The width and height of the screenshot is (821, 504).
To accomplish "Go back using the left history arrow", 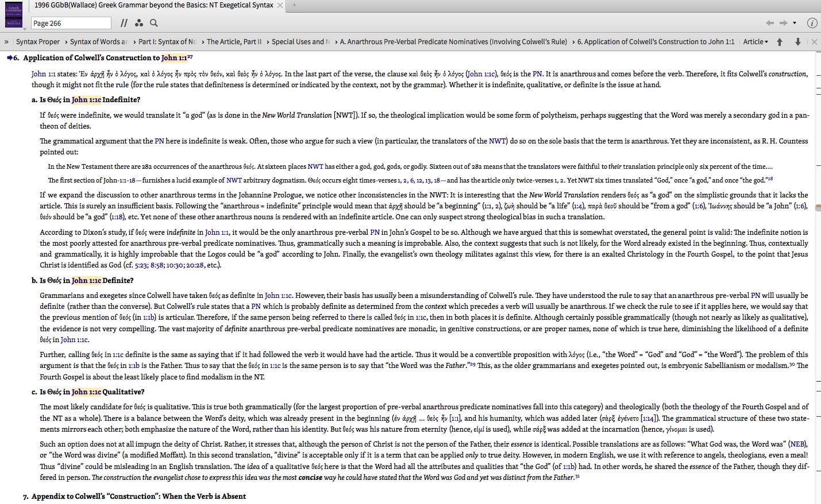I will tap(770, 23).
